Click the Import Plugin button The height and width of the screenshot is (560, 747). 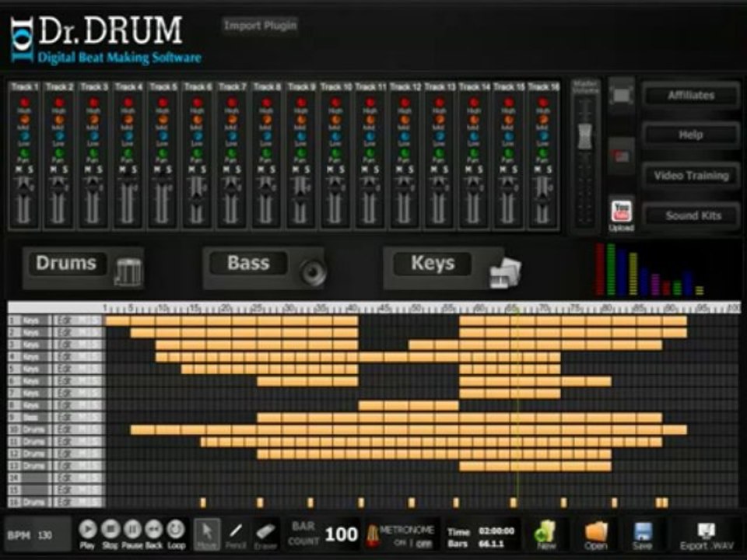click(x=260, y=25)
